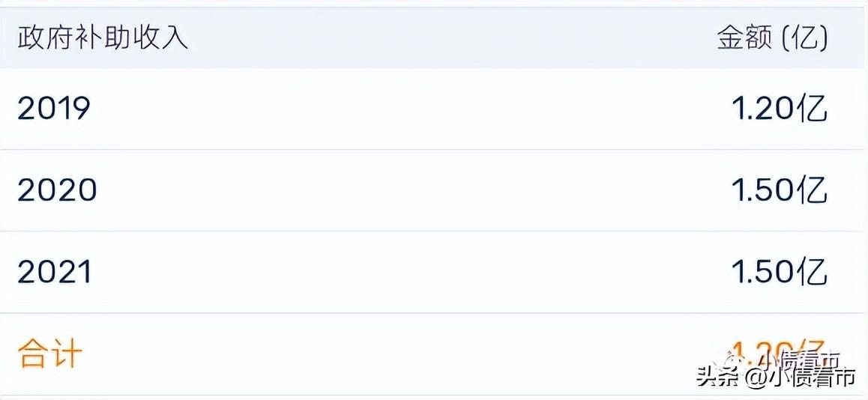Click the 金额 word in the header
This screenshot has width=868, height=400.
click(744, 38)
